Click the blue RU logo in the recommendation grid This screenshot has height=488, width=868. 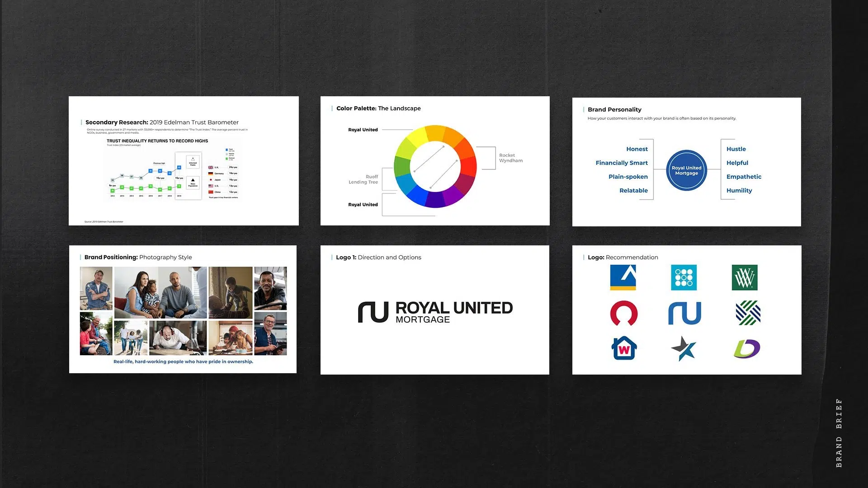[684, 313]
